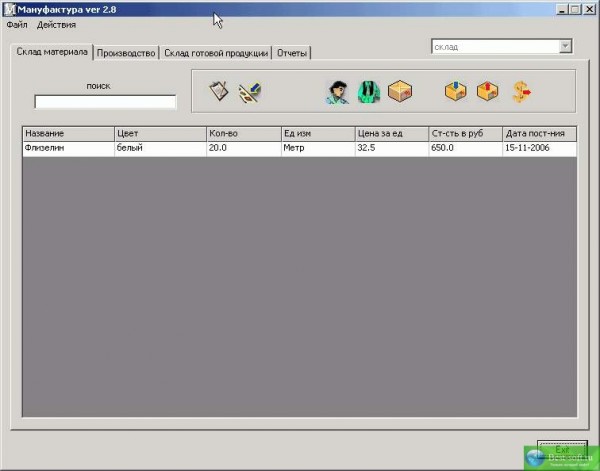
Task: Open the Отчеты tab
Action: 292,52
